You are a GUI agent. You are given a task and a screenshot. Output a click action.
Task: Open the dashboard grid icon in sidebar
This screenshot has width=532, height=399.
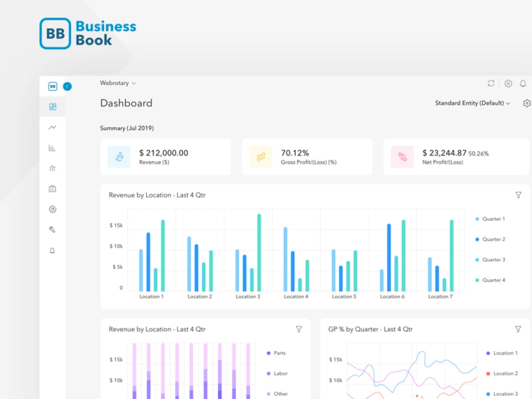click(53, 107)
